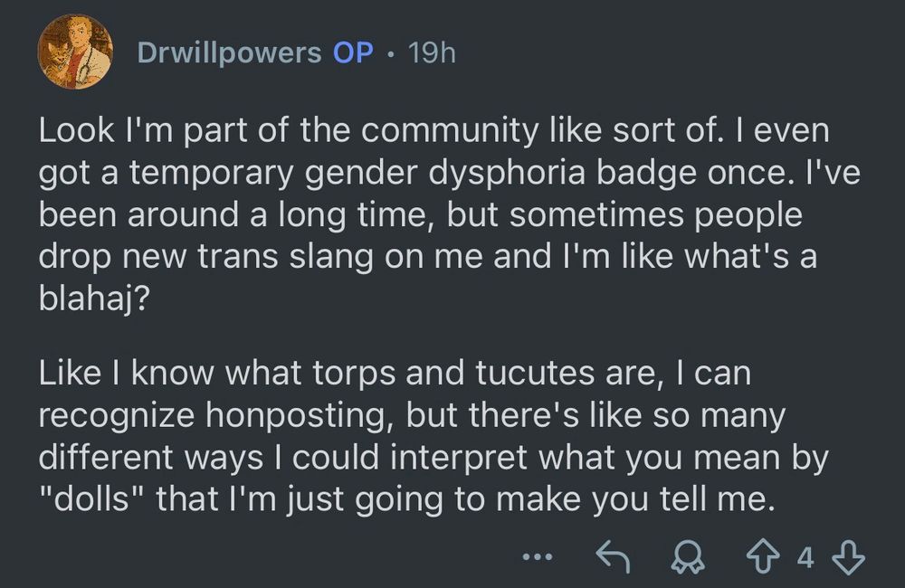Click the OP badge beside the username
905x588 pixels.
(352, 52)
